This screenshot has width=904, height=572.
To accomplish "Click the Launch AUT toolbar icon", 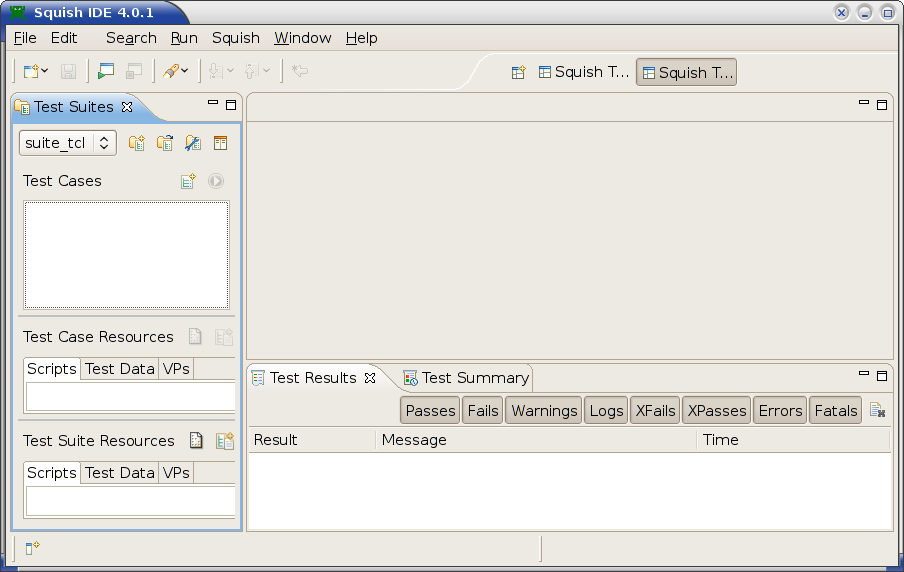I will (x=106, y=71).
